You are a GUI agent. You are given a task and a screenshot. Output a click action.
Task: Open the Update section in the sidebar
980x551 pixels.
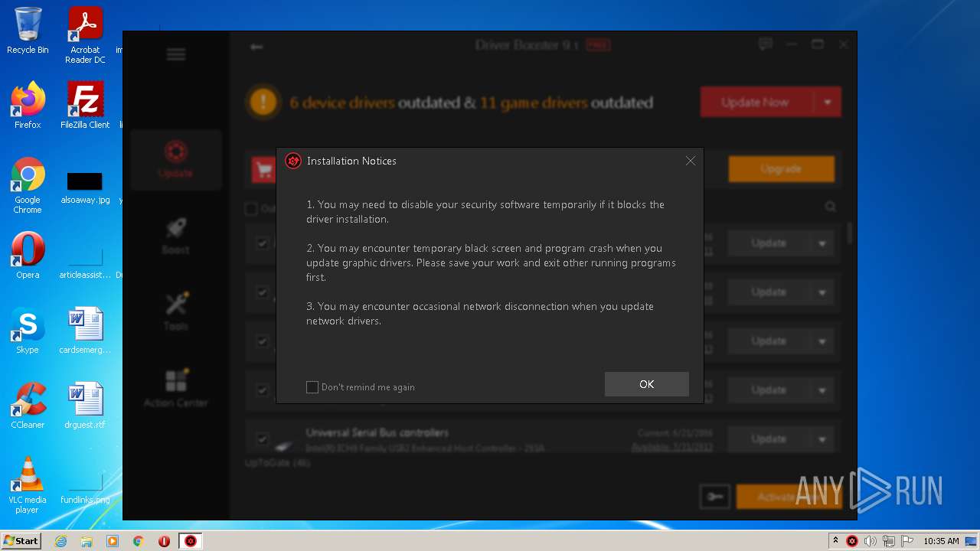coord(176,159)
